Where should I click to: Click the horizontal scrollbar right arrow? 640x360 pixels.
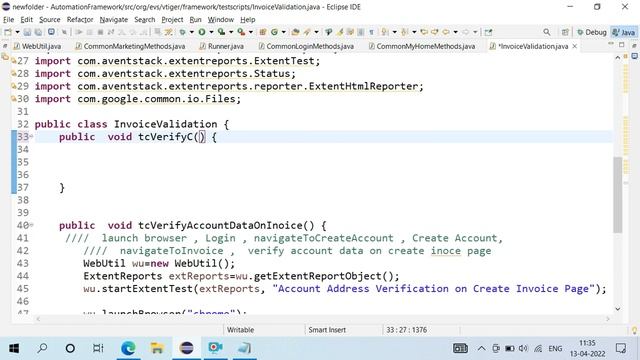(x=607, y=319)
